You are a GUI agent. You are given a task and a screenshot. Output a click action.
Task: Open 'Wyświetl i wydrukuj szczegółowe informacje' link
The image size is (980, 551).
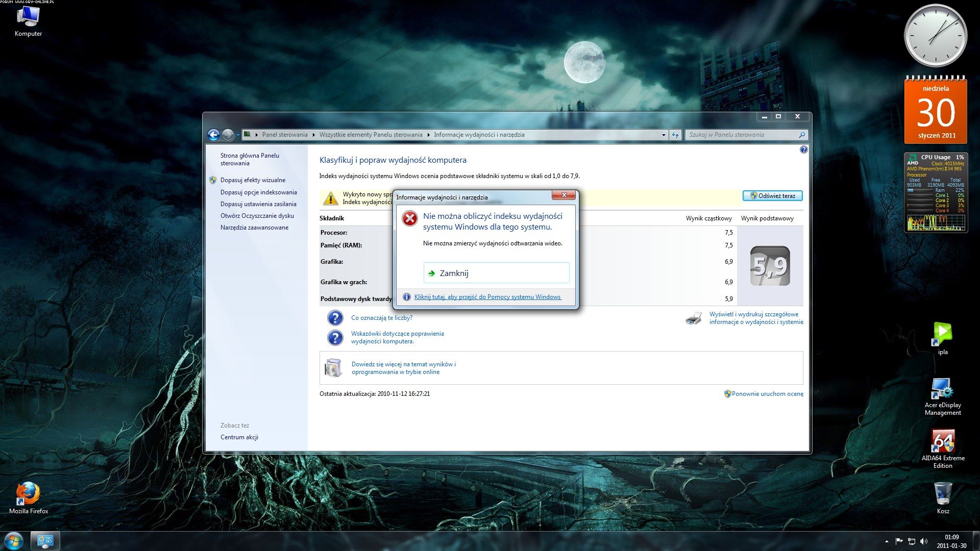tap(756, 318)
